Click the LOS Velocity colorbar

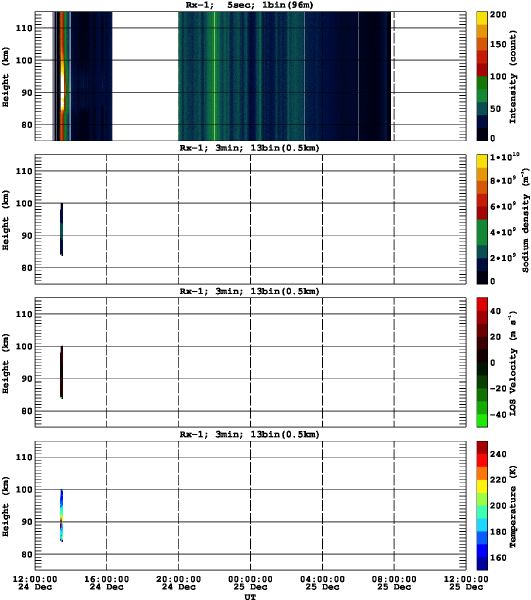482,362
